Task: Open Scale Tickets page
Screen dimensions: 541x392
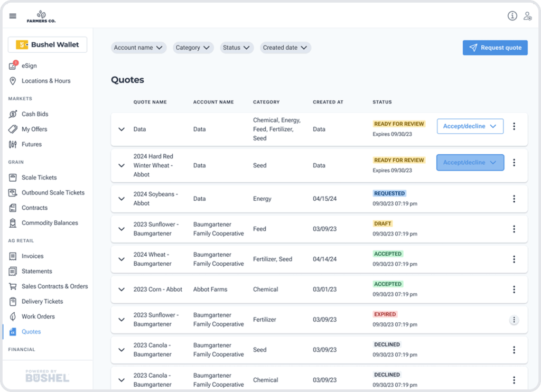Action: point(39,178)
